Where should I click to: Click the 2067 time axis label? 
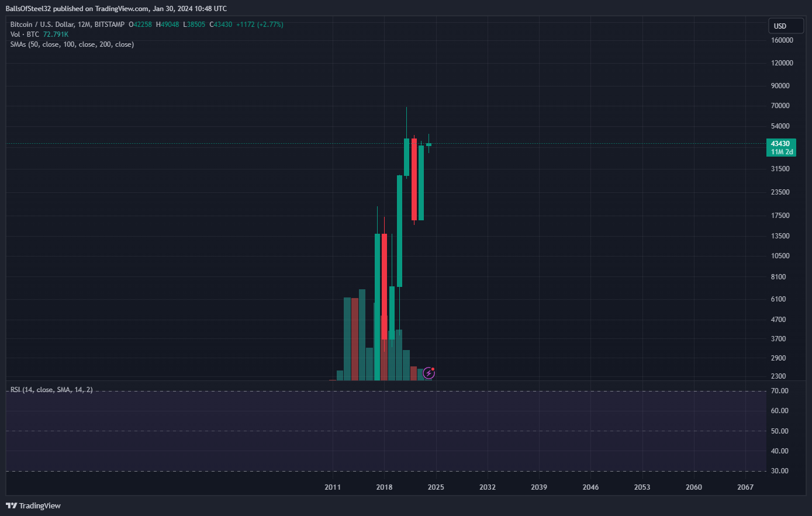(745, 487)
